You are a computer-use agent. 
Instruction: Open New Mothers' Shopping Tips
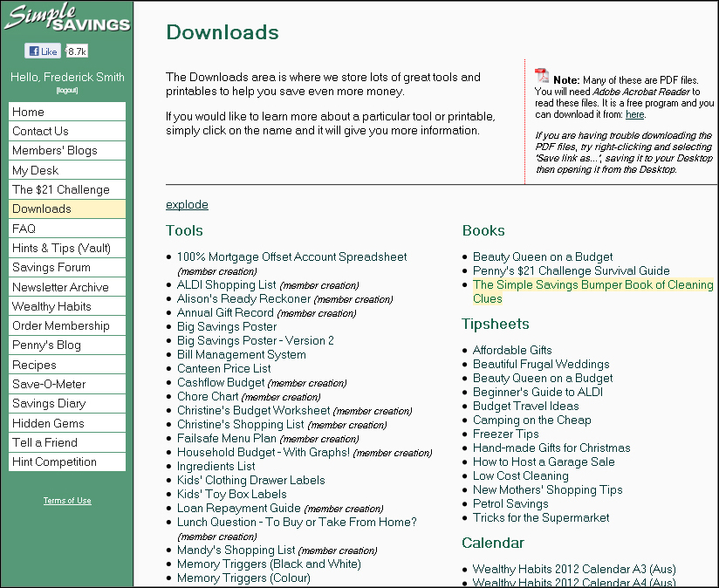547,490
